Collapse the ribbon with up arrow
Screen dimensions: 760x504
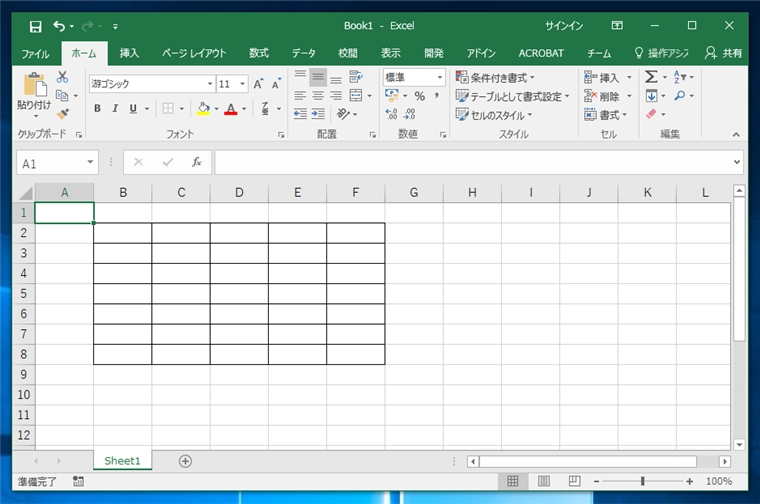[736, 134]
